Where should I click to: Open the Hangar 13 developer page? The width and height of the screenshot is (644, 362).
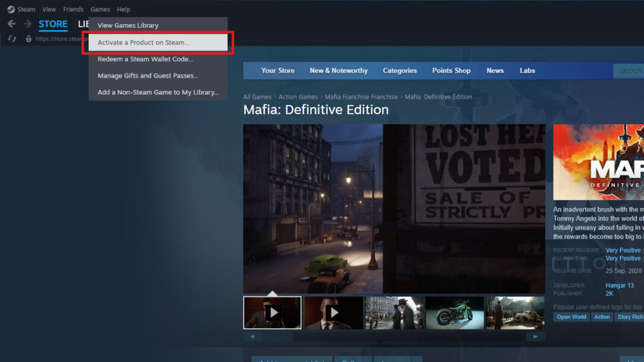click(x=620, y=286)
